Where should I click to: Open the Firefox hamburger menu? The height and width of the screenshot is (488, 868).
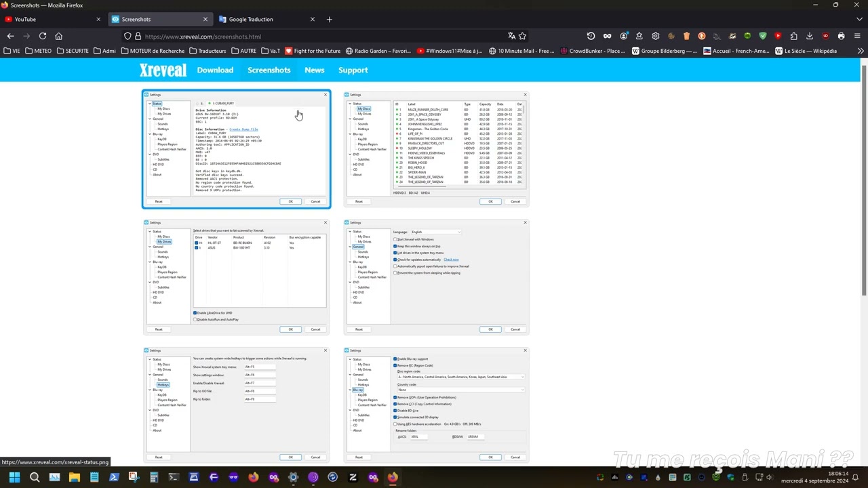857,36
